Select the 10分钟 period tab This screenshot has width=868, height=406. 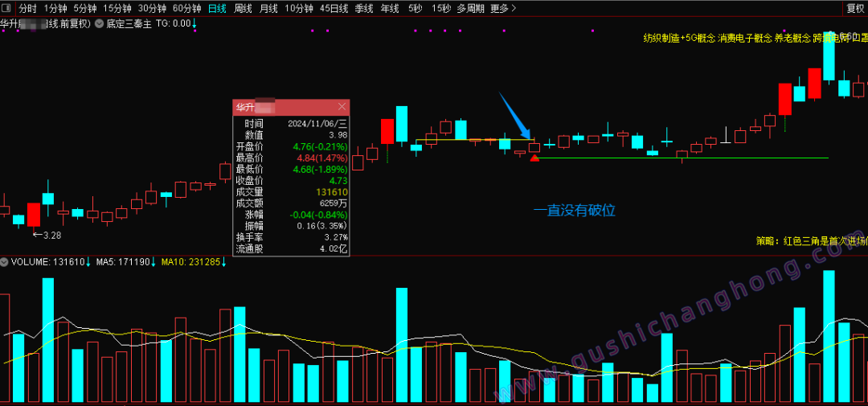coord(299,8)
